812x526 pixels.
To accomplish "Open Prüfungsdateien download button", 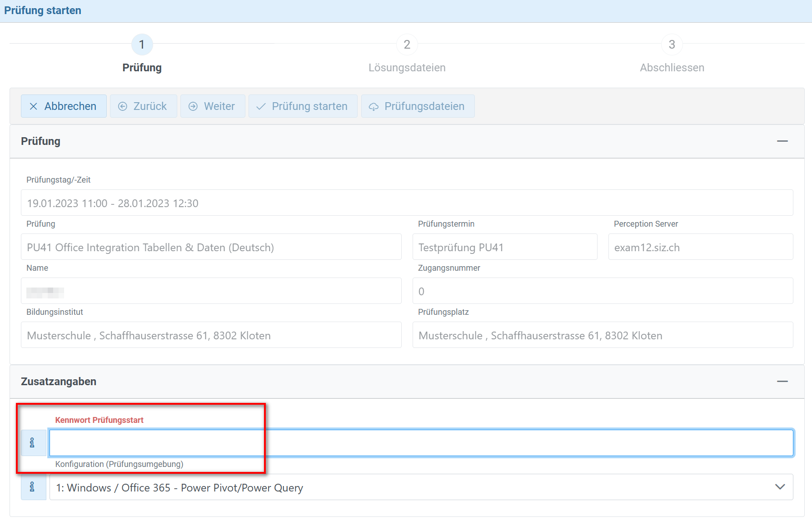I will click(x=418, y=106).
